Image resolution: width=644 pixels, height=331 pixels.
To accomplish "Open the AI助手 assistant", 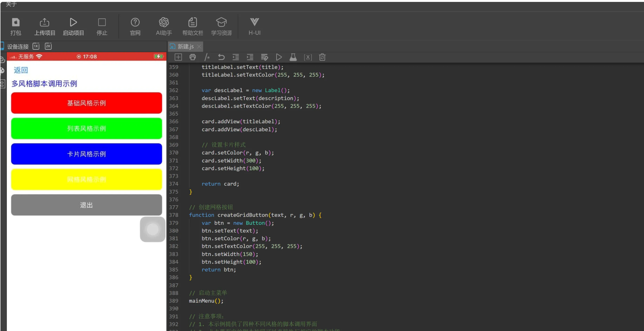I will [164, 23].
